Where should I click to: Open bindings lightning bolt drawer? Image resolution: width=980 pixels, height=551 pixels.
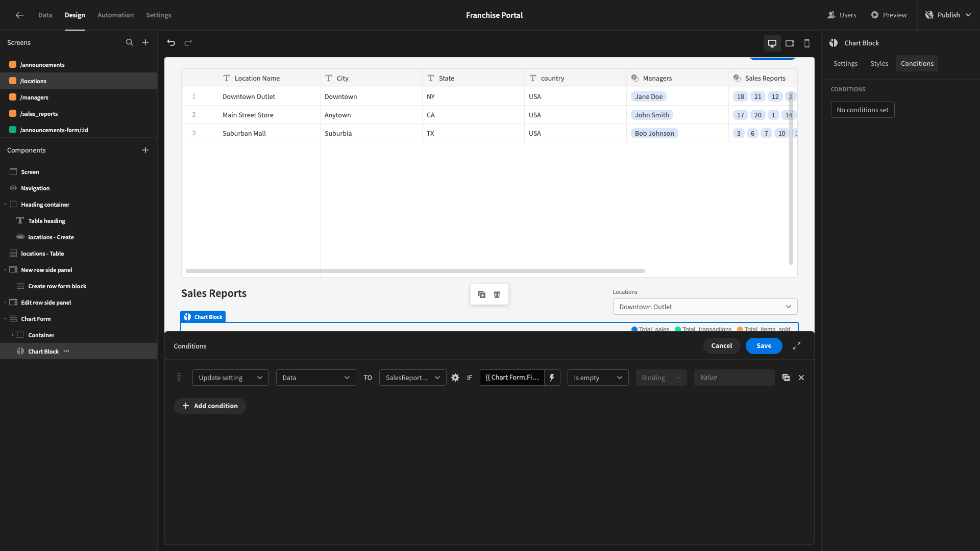click(x=552, y=378)
